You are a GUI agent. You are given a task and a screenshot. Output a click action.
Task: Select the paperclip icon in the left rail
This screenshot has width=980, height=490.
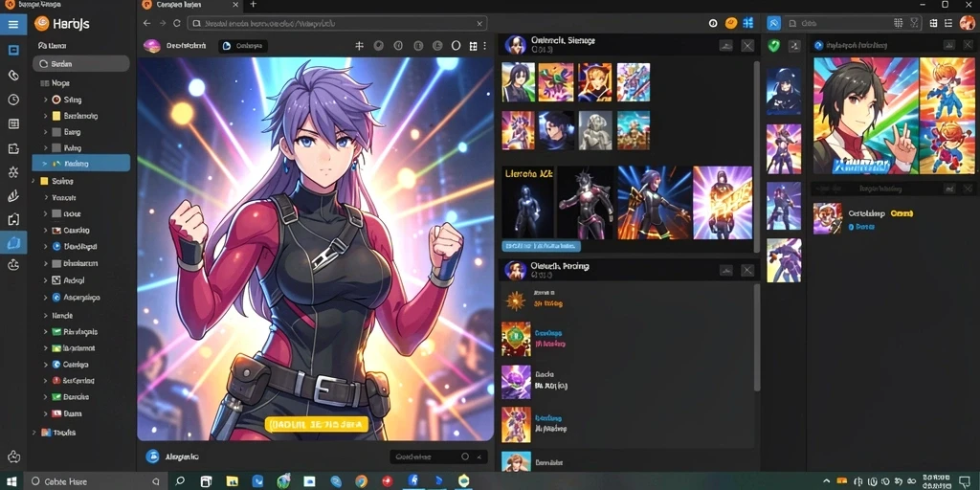pyautogui.click(x=13, y=75)
